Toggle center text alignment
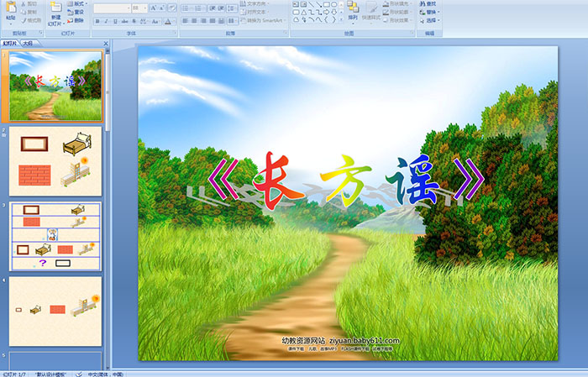The image size is (588, 377). pyautogui.click(x=194, y=21)
